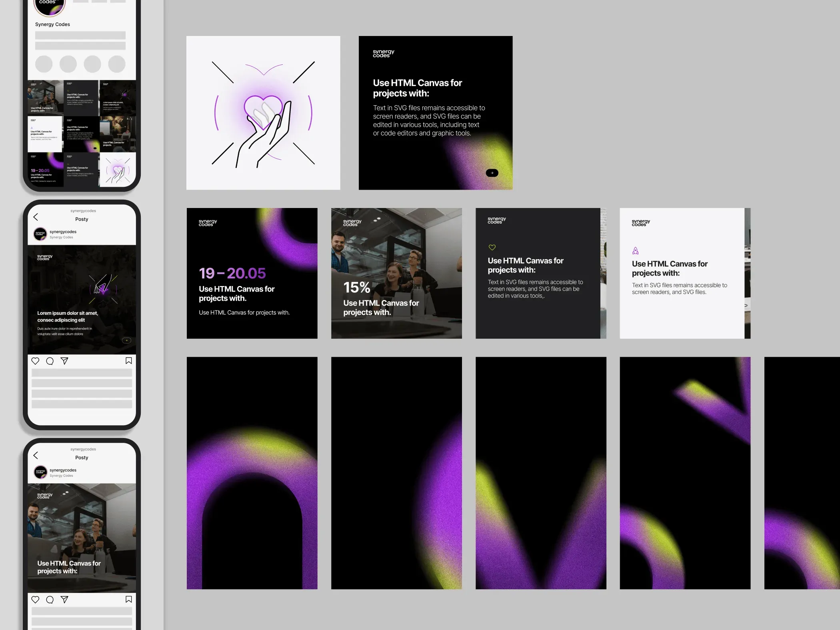Like the Lorem ipsum post with heart icon
840x630 pixels.
35,361
